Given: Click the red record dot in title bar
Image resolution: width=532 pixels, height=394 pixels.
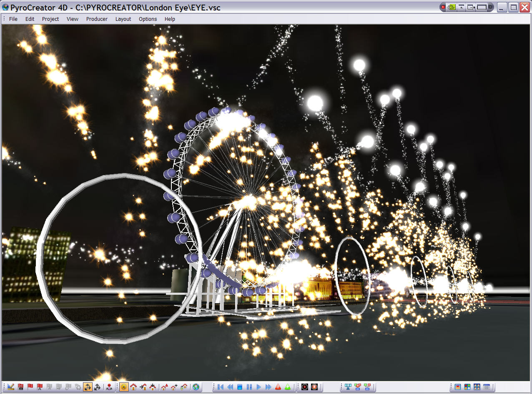Looking at the screenshot, I should coord(443,7).
